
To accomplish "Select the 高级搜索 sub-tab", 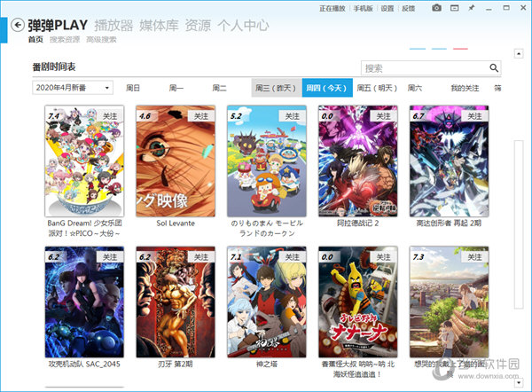I will coord(101,40).
